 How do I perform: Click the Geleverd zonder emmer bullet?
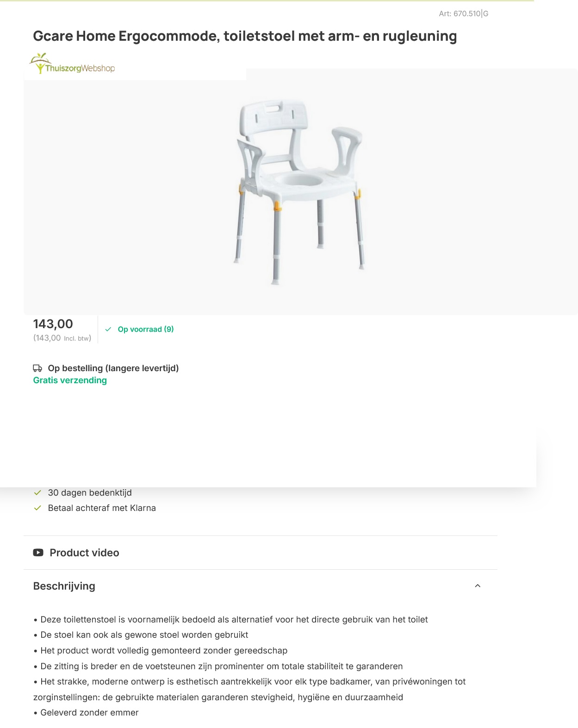click(89, 713)
